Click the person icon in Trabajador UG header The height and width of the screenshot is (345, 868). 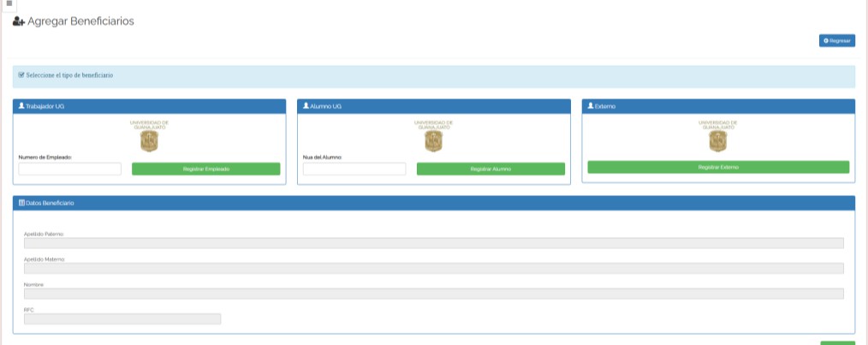point(21,106)
